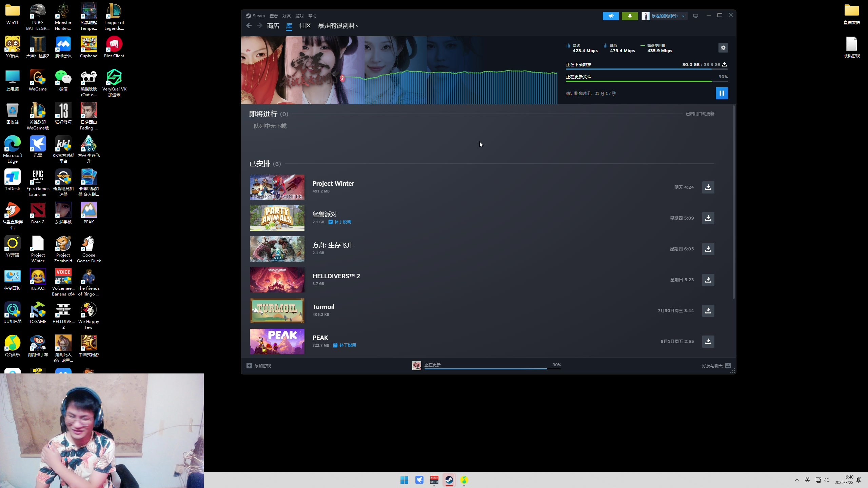Open Goose Goose Duck desktop icon
The height and width of the screenshot is (488, 868).
pyautogui.click(x=88, y=249)
